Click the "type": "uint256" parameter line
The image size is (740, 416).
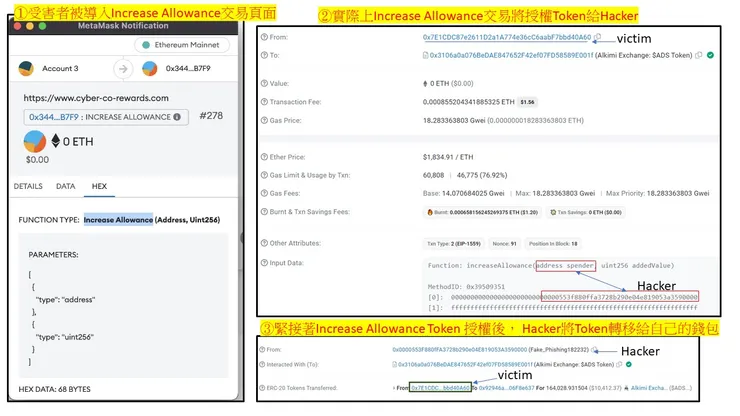coord(65,337)
